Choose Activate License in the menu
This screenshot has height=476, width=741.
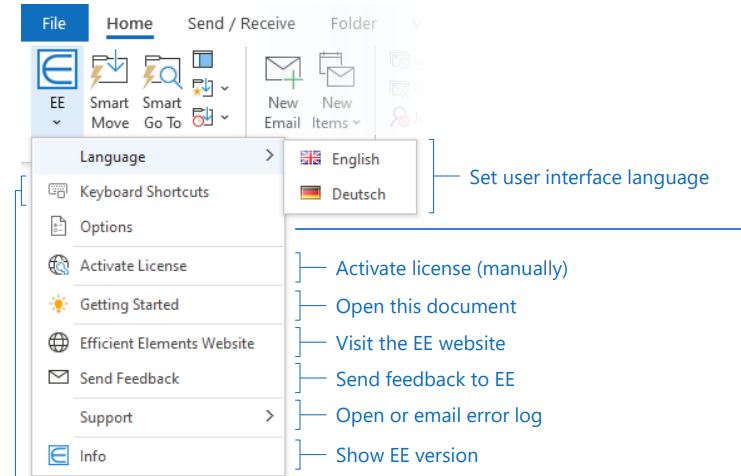click(133, 266)
